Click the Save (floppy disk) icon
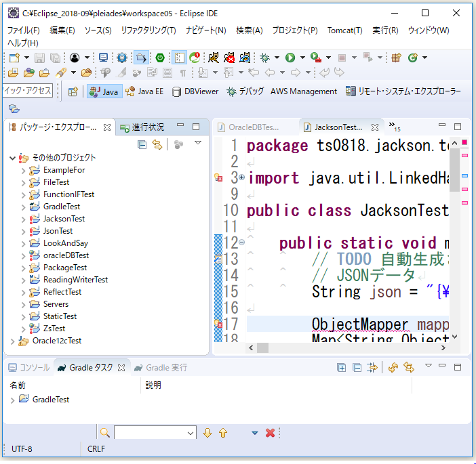Screen dimensions: 476x464 click(39, 58)
